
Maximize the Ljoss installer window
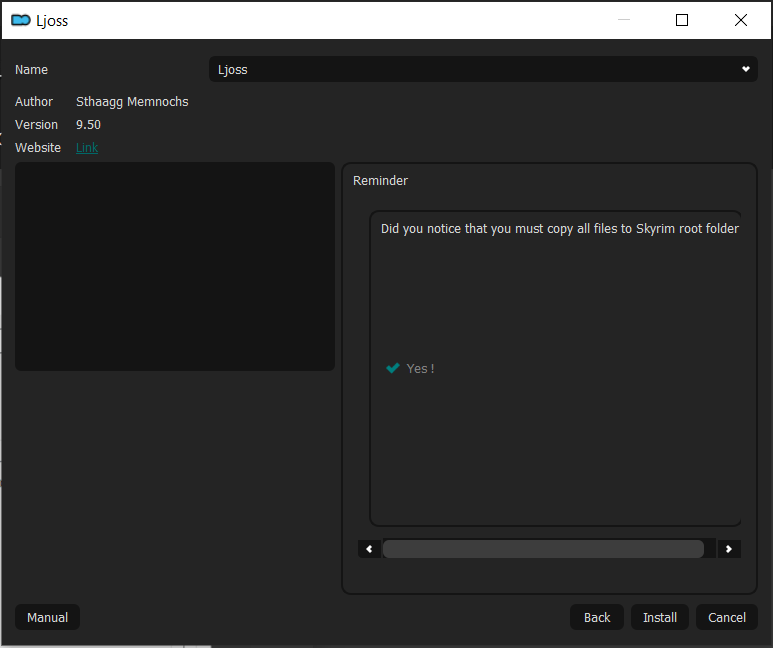pyautogui.click(x=682, y=20)
